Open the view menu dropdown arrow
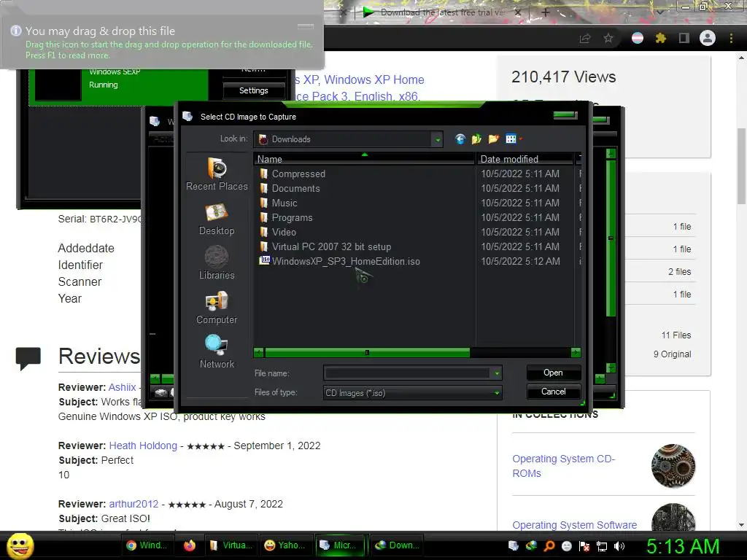The width and height of the screenshot is (747, 560). (521, 139)
